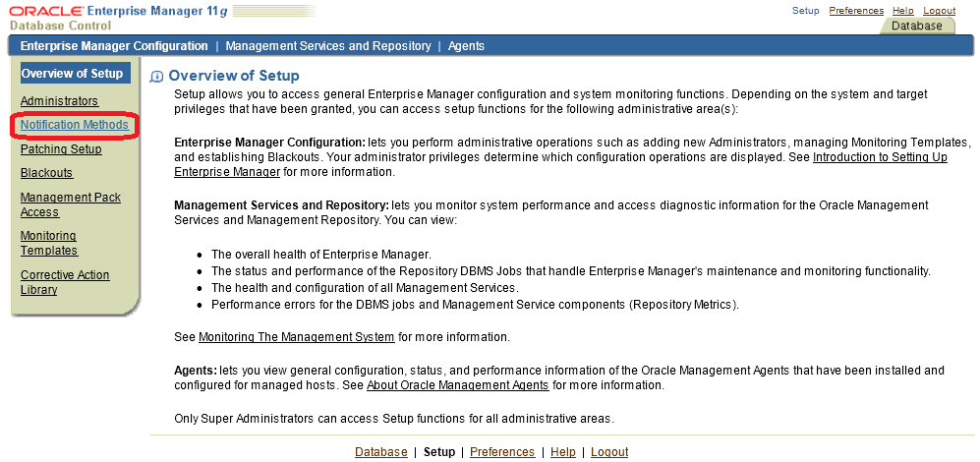Image resolution: width=980 pixels, height=462 pixels.
Task: Open Corrective Action Library
Action: (x=65, y=282)
